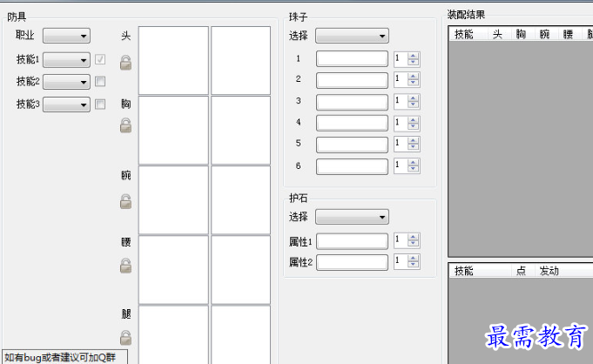Toggle the lock icon for 腕 armor slot
Image resolution: width=593 pixels, height=364 pixels.
pos(126,202)
